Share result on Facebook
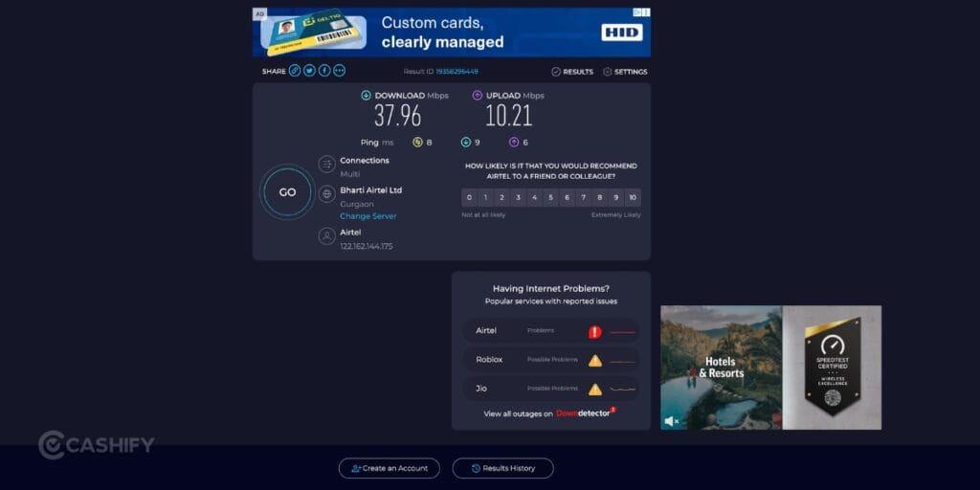Viewport: 980px width, 490px height. (x=324, y=71)
